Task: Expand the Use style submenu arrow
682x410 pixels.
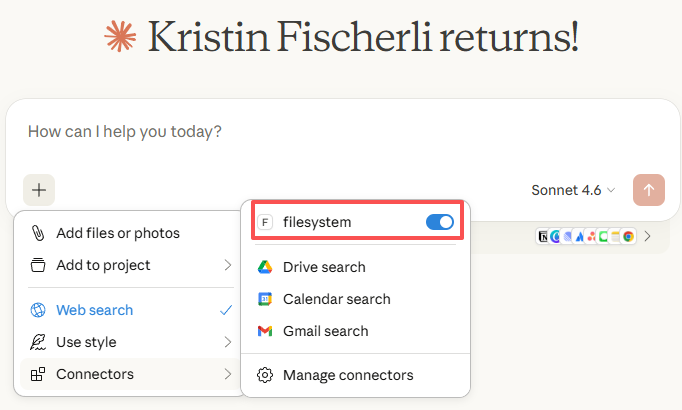Action: point(227,342)
